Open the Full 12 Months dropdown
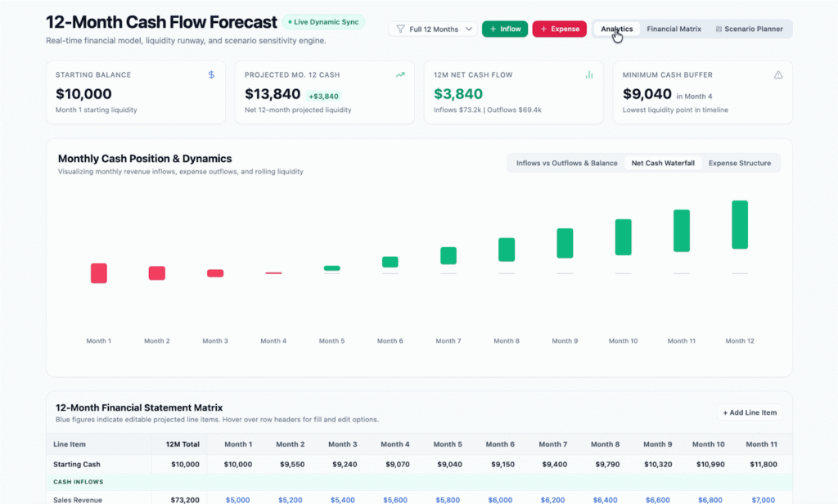Image resolution: width=838 pixels, height=504 pixels. coord(432,29)
